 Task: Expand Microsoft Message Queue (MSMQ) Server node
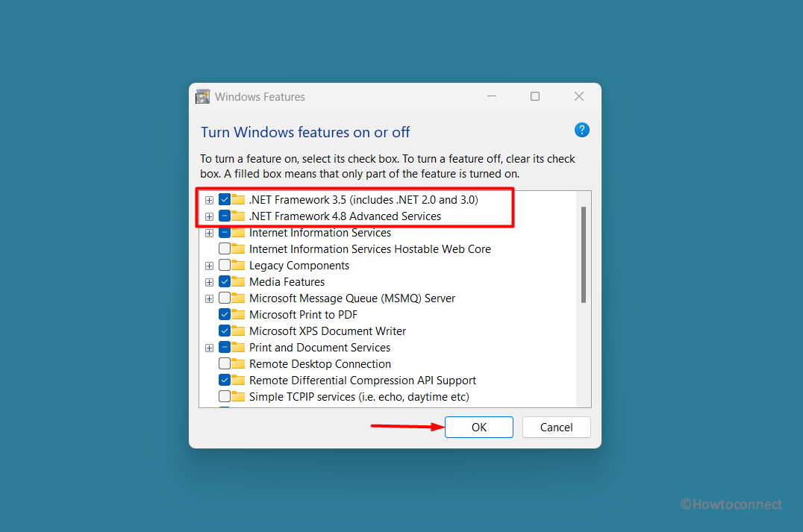tap(210, 298)
